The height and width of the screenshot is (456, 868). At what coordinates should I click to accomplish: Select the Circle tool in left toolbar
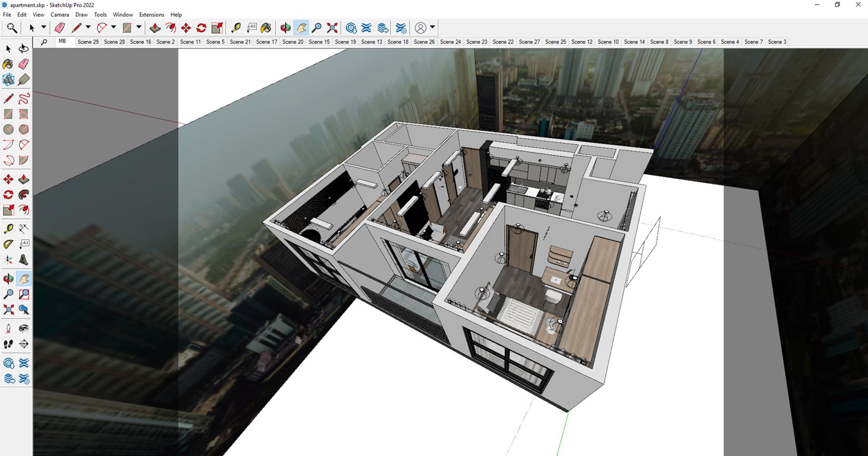(x=8, y=129)
